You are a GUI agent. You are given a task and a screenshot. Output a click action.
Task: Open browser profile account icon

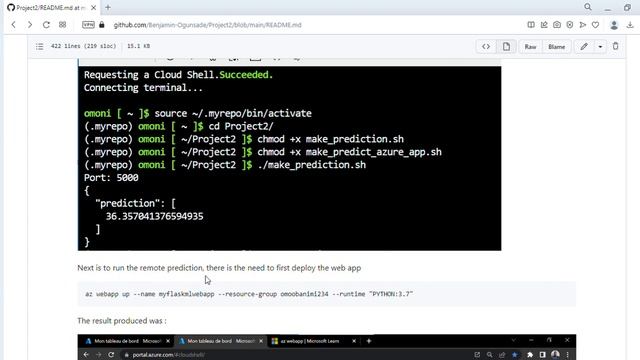click(x=614, y=25)
